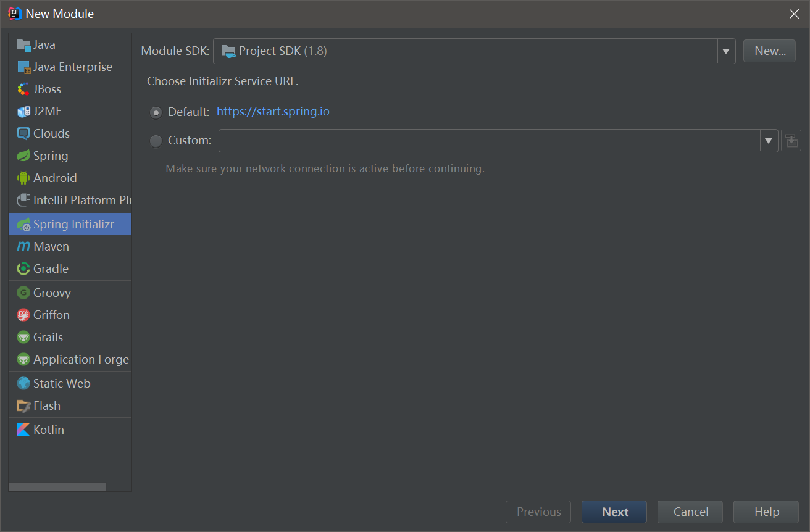Select the Maven list entry
The height and width of the screenshot is (532, 810).
tap(70, 247)
